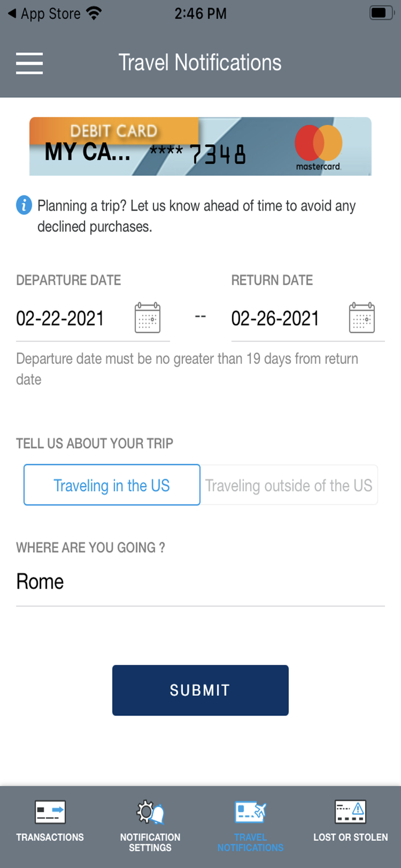Select Traveling in the US option
The width and height of the screenshot is (401, 868).
[112, 485]
